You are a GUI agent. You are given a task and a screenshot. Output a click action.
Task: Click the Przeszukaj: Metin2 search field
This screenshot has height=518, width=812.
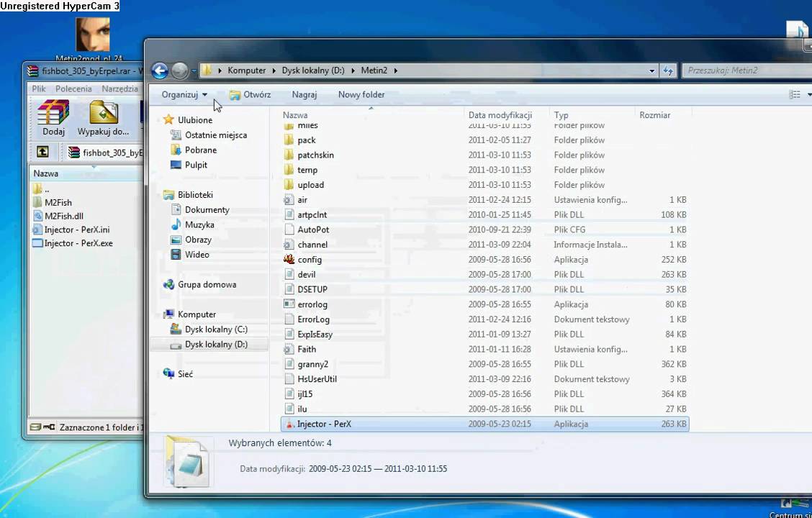pos(746,71)
